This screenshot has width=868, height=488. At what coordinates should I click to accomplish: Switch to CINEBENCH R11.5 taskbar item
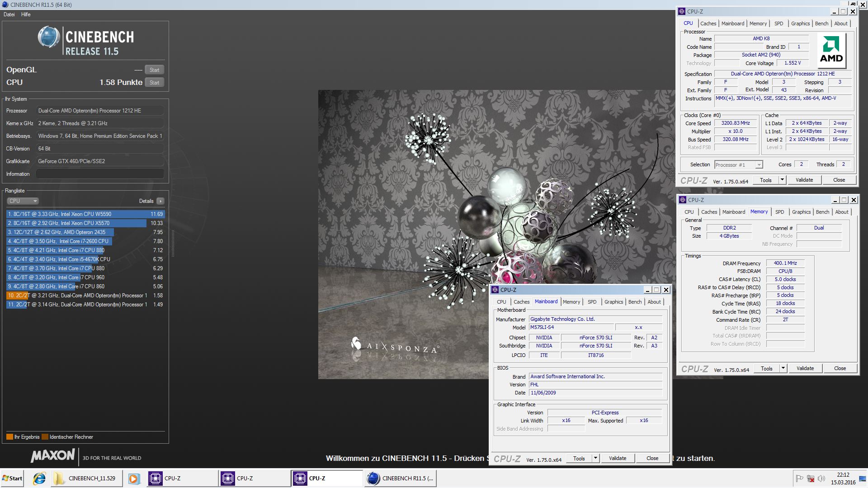[x=401, y=479]
